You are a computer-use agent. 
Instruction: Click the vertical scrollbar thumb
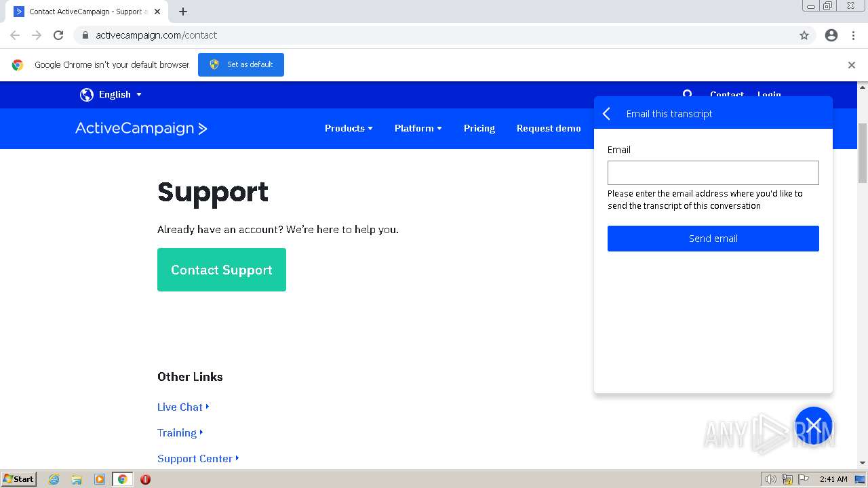coord(863,153)
